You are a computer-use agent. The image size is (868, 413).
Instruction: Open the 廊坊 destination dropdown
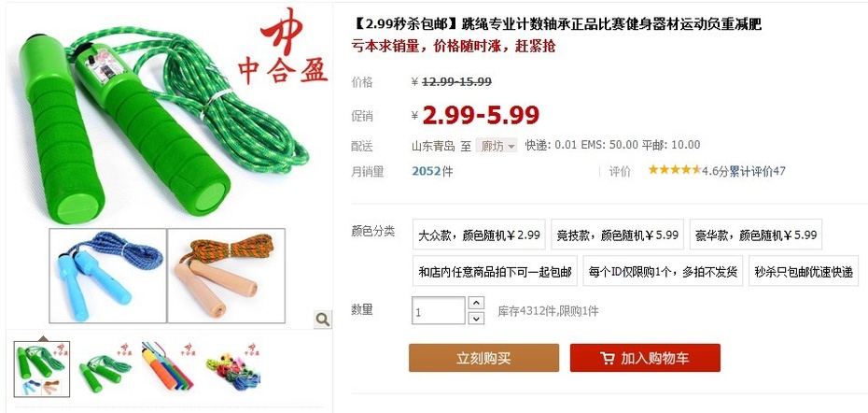[496, 146]
